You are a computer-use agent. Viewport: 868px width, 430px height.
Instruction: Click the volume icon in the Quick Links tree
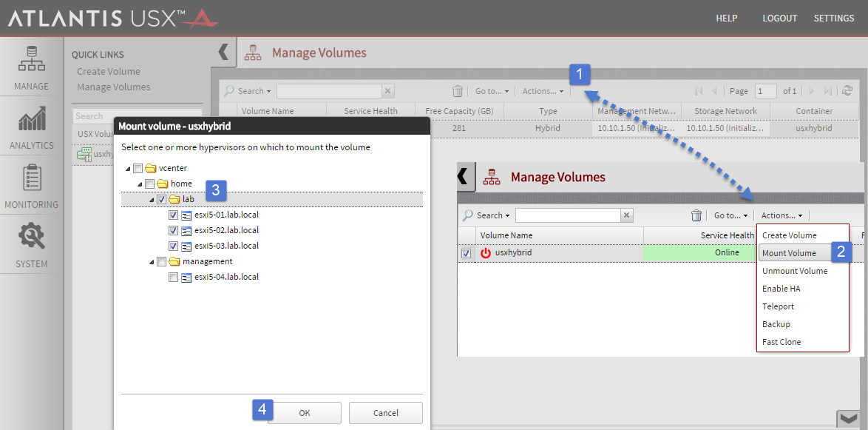pyautogui.click(x=84, y=154)
